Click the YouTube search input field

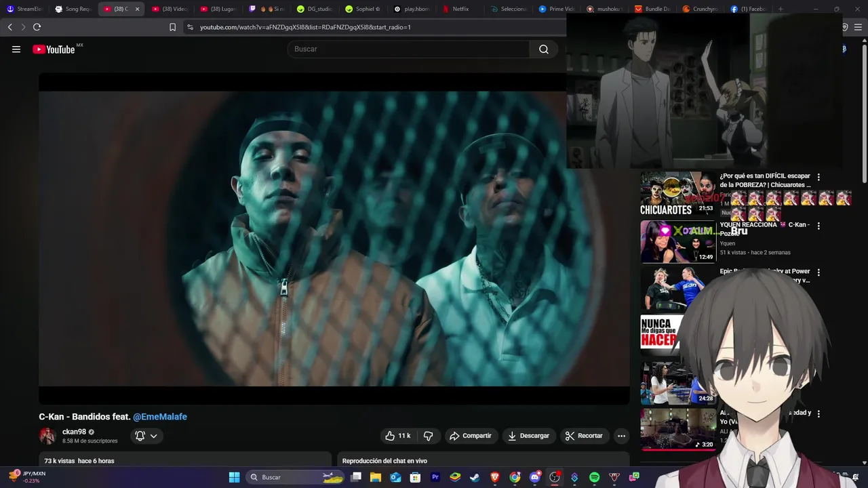[408, 49]
